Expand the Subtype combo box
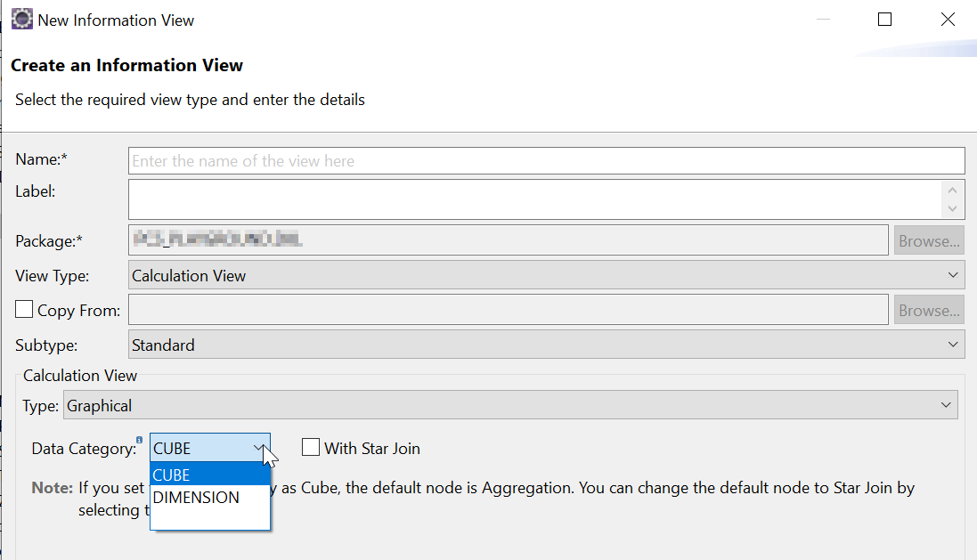 (x=546, y=345)
